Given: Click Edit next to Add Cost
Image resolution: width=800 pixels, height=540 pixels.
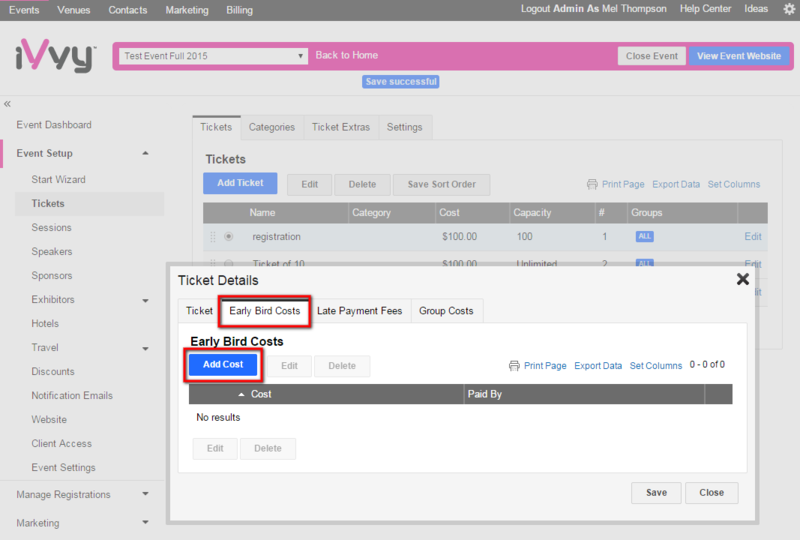Looking at the screenshot, I should pyautogui.click(x=289, y=366).
